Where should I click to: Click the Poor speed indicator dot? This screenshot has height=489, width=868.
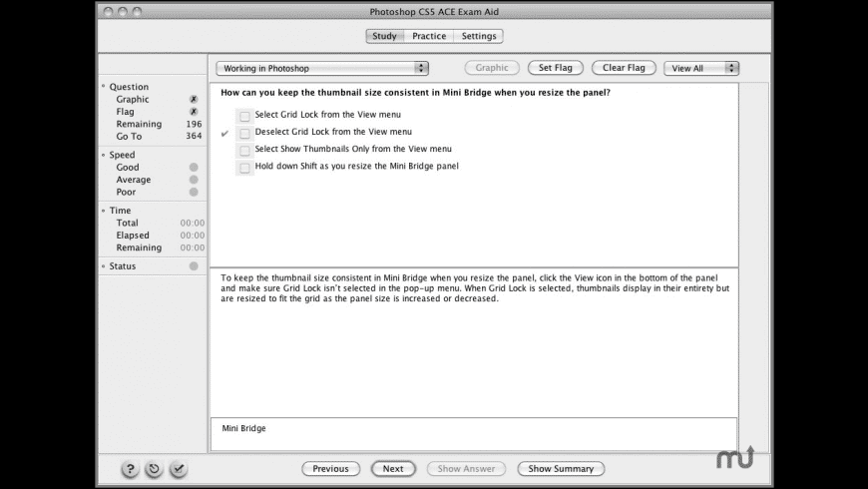tap(194, 193)
